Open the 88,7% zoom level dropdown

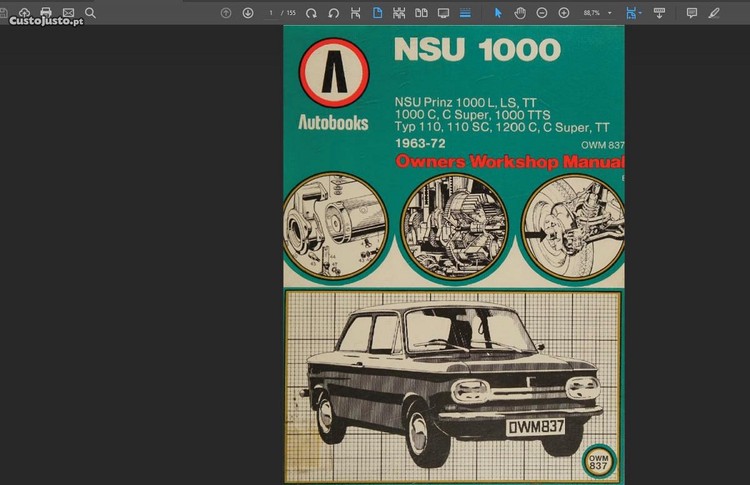coord(597,13)
